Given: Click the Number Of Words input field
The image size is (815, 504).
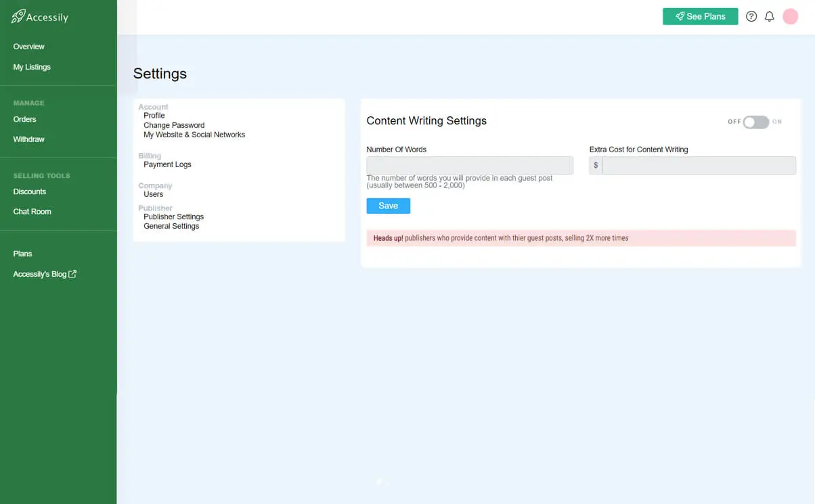Looking at the screenshot, I should pyautogui.click(x=470, y=165).
